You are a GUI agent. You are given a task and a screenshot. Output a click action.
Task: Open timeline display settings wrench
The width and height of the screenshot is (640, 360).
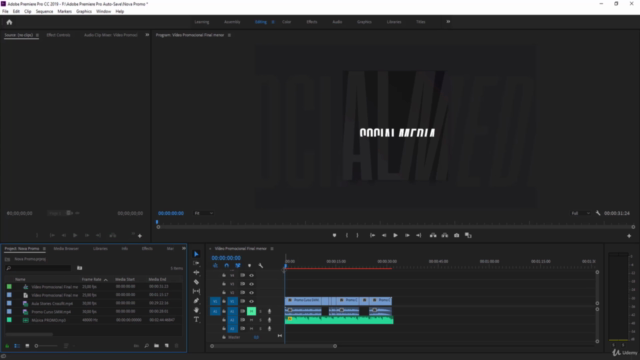[x=261, y=266]
